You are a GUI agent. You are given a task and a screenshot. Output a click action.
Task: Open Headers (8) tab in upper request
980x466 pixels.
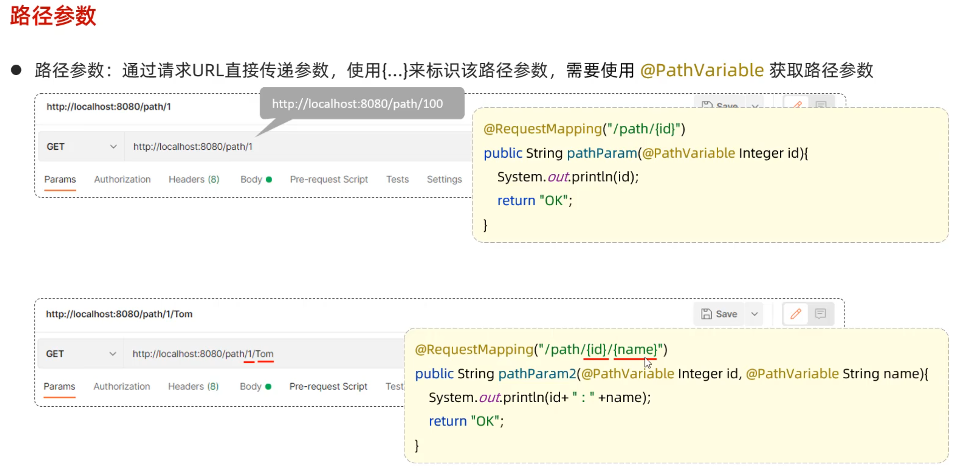[194, 179]
